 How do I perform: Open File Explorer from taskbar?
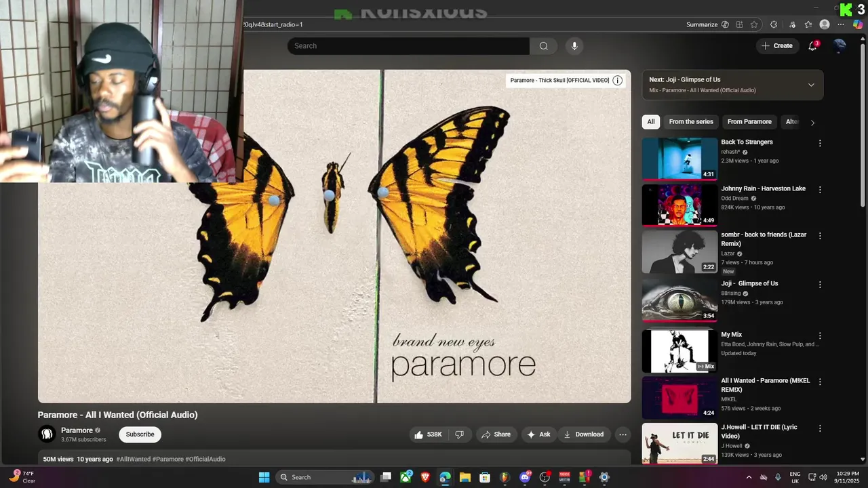(465, 477)
